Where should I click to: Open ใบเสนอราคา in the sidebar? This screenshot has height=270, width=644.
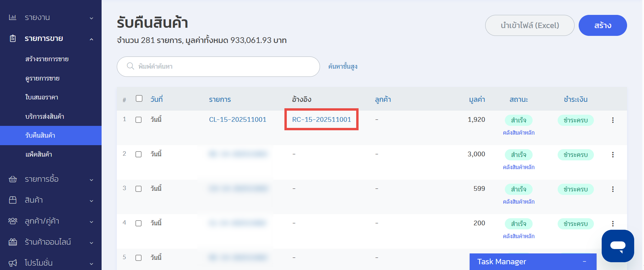pyautogui.click(x=42, y=97)
